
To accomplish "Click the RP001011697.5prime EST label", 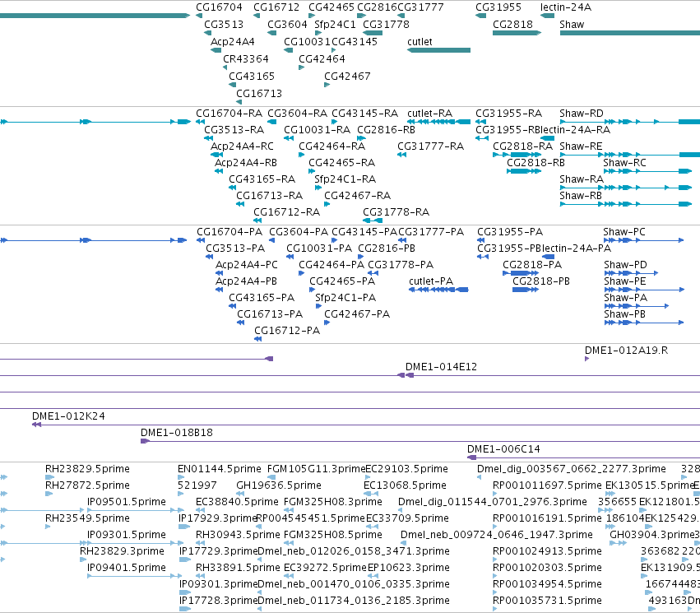I will tap(547, 485).
